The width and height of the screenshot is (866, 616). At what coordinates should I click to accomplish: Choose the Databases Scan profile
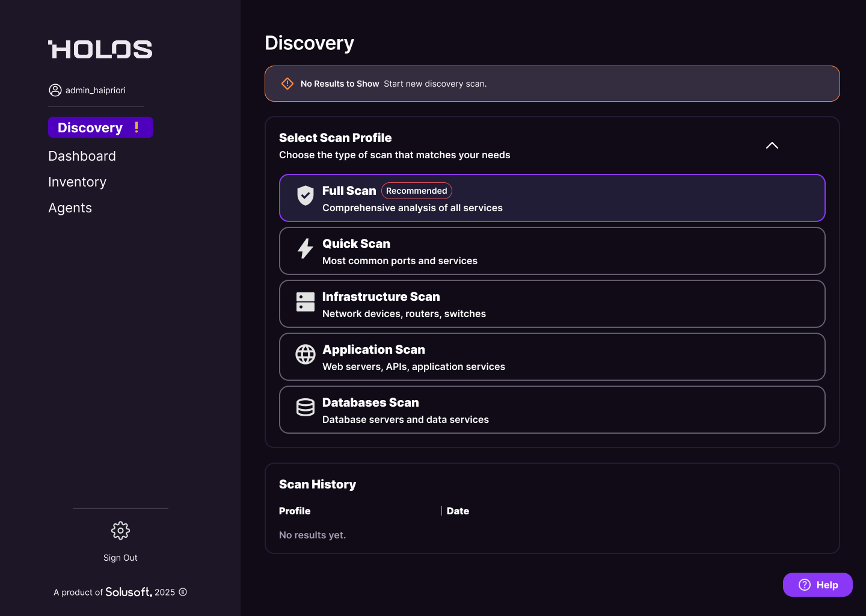click(552, 410)
